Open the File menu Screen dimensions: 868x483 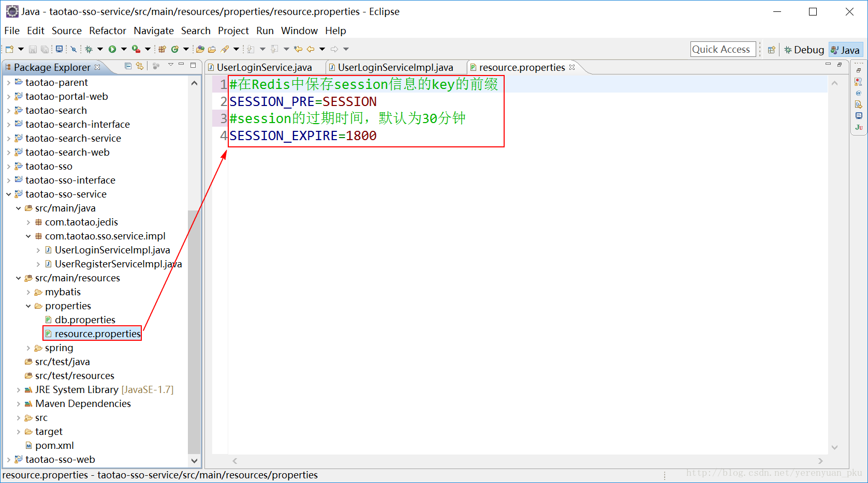pyautogui.click(x=12, y=31)
